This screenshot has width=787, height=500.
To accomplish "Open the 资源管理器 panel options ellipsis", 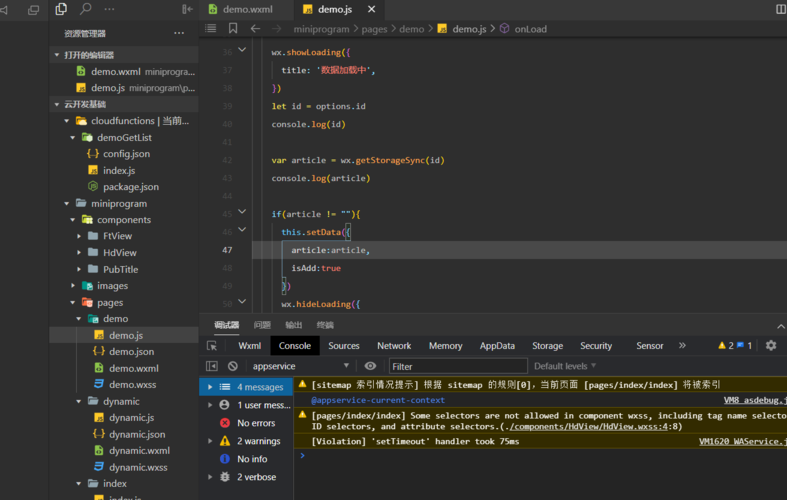I will [179, 33].
